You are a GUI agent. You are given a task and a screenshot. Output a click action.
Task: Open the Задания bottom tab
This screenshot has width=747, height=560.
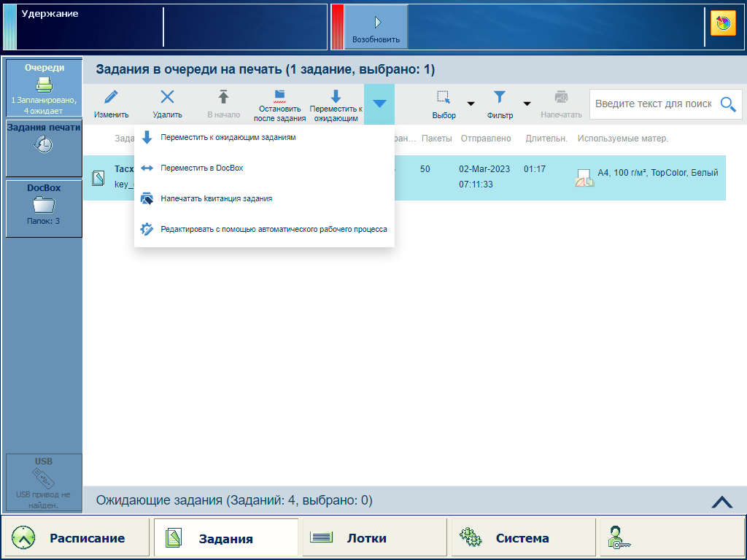[226, 538]
